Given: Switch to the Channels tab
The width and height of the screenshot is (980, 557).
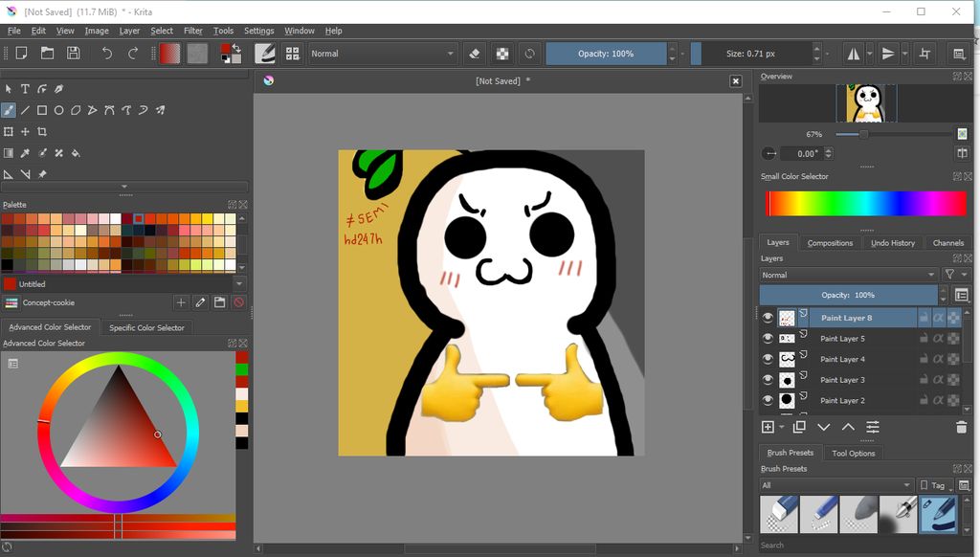Looking at the screenshot, I should (x=948, y=242).
